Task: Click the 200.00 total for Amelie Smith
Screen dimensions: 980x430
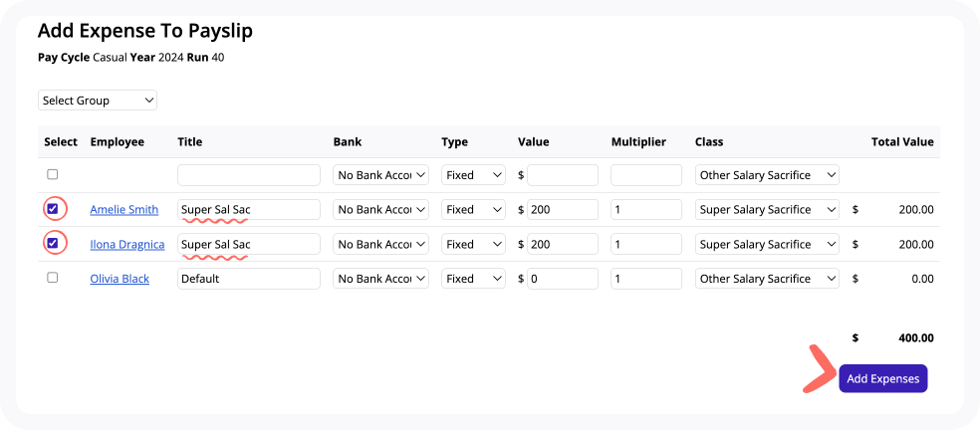Action: tap(916, 209)
